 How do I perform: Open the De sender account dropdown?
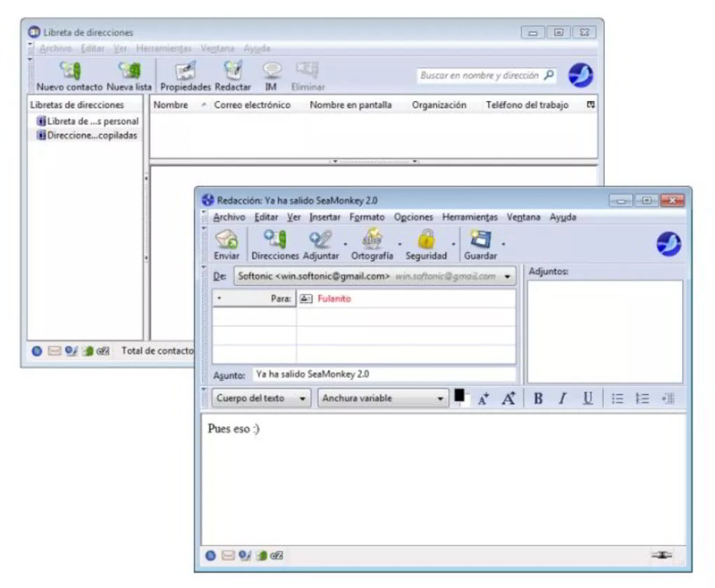(x=374, y=276)
